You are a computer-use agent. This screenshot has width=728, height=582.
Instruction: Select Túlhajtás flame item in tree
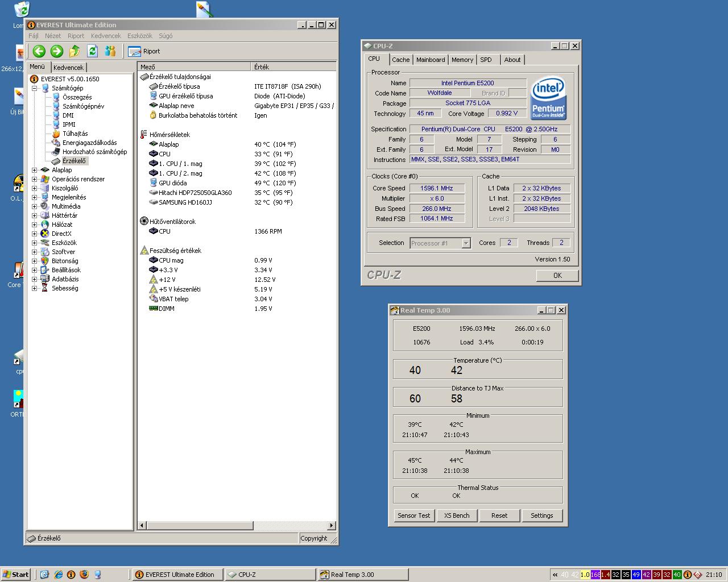point(75,134)
